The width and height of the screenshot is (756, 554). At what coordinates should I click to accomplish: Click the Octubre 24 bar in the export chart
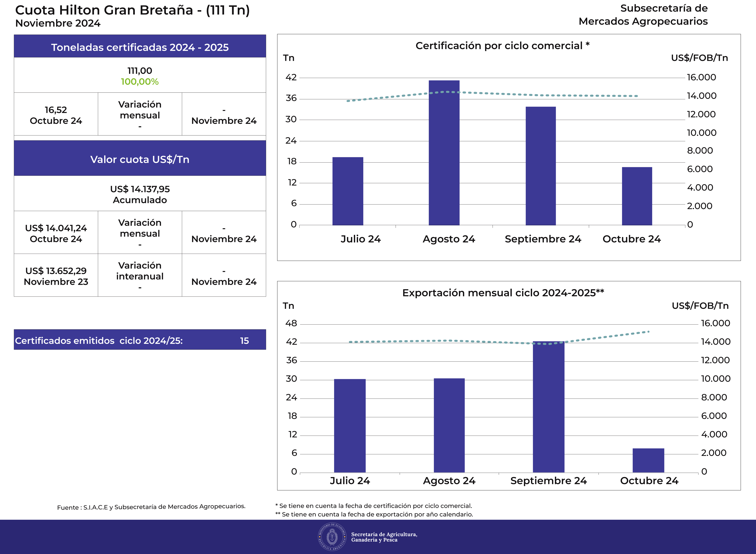click(x=648, y=460)
